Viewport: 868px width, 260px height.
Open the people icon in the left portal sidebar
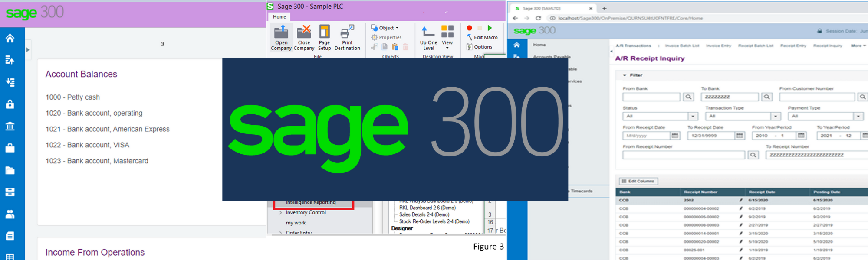10,214
